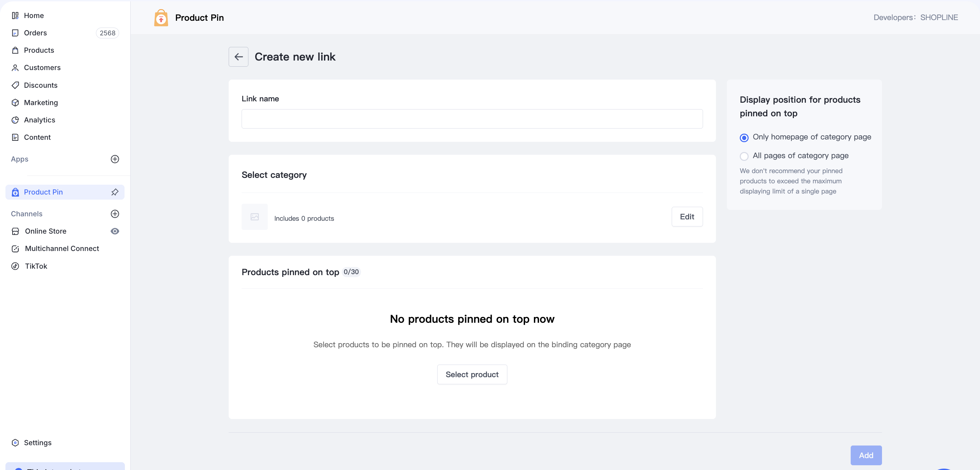
Task: Click the Edit category button
Action: tap(687, 217)
